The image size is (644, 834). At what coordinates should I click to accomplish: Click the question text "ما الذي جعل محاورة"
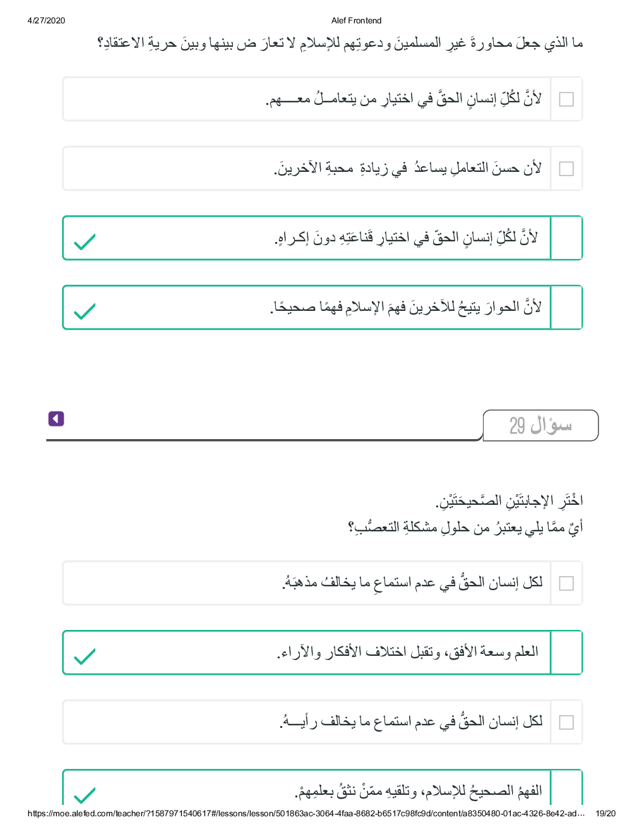click(340, 44)
